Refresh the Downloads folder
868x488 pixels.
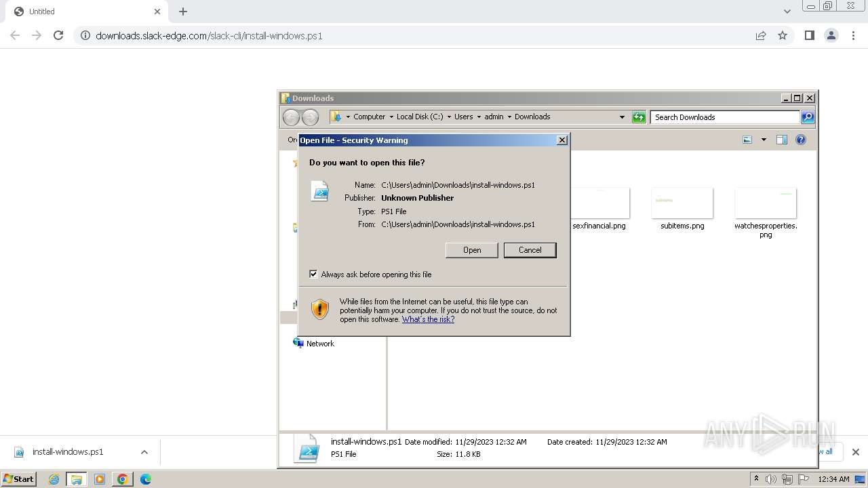click(x=639, y=117)
